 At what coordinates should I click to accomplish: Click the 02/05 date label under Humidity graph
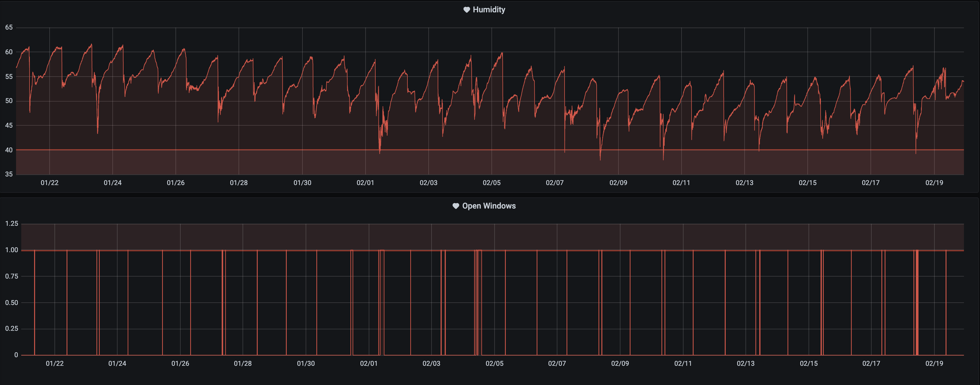pos(491,183)
